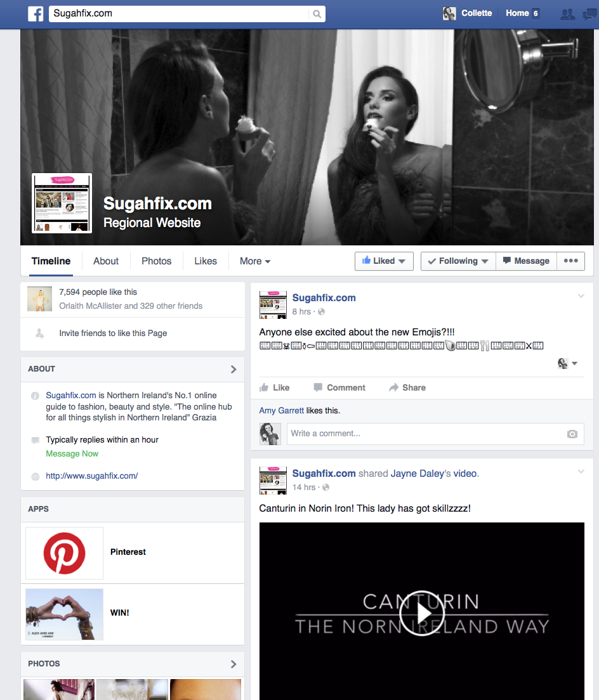The width and height of the screenshot is (599, 700).
Task: Open the third photo thumbnail in Photos
Action: tap(206, 689)
